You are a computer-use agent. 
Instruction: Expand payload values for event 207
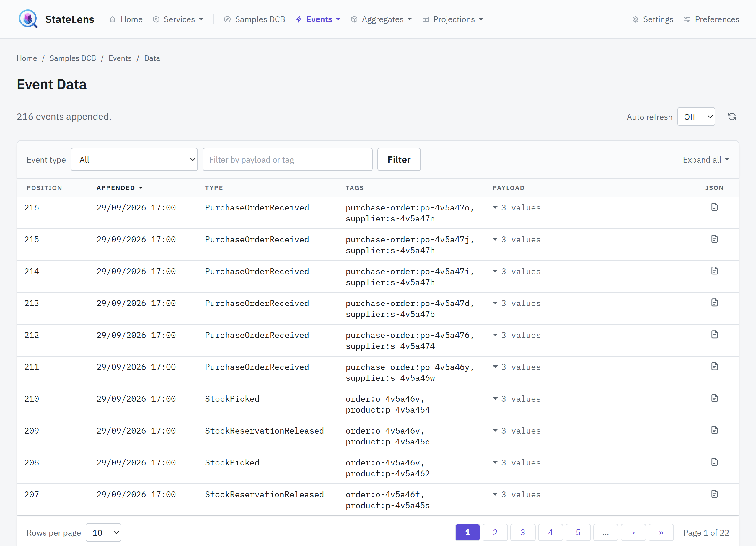[517, 494]
